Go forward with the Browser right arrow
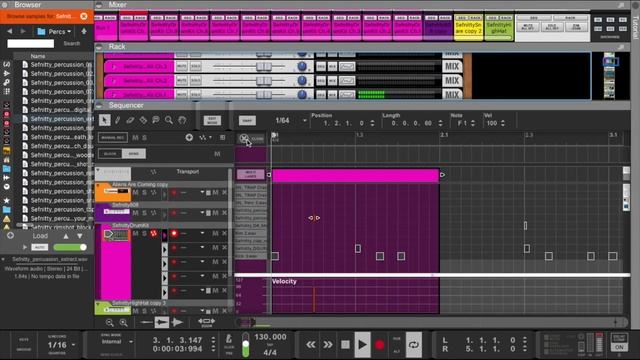The image size is (640, 360). [x=23, y=31]
